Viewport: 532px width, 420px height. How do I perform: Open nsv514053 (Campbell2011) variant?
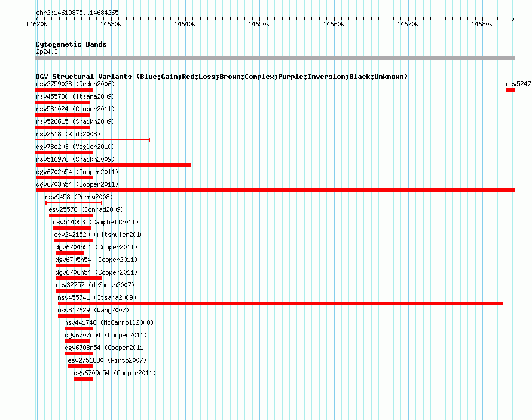click(x=96, y=222)
